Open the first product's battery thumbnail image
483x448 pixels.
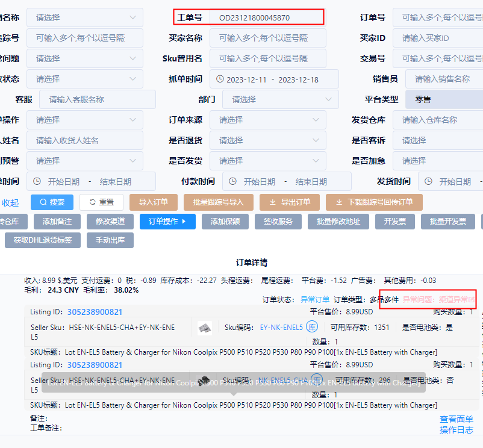tap(205, 328)
